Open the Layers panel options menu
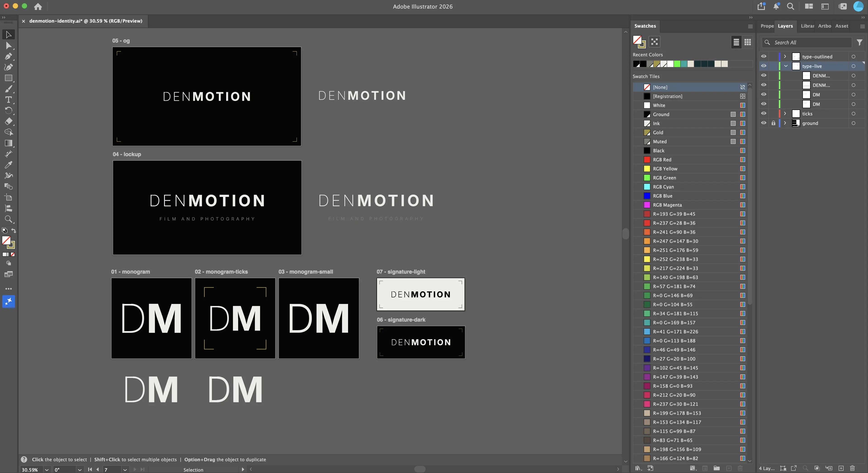Viewport: 868px width, 473px height. click(x=863, y=26)
